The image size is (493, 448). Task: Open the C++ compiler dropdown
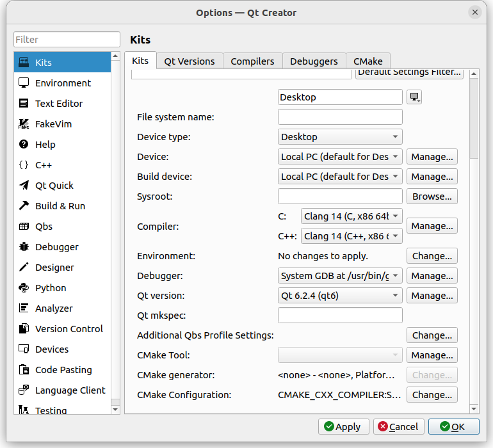352,236
